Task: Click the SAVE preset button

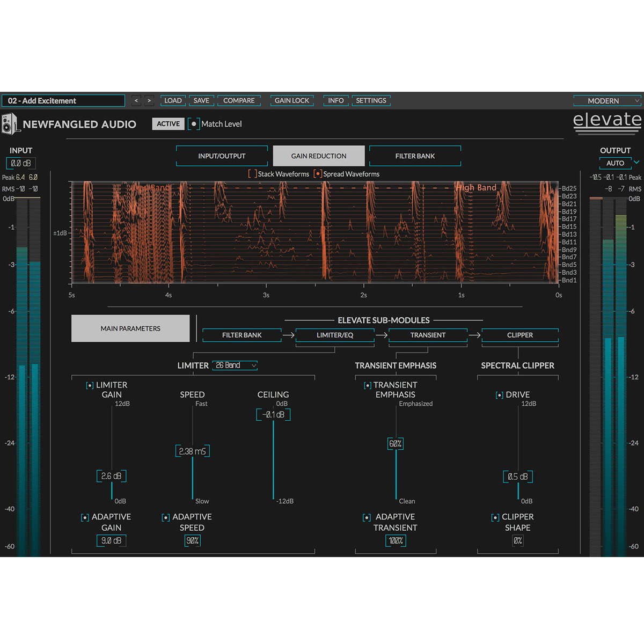Action: point(201,100)
